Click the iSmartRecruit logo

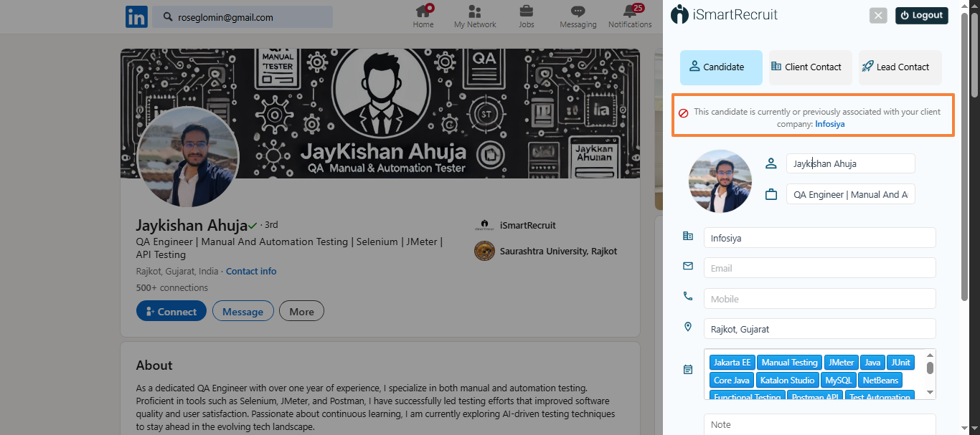(724, 14)
